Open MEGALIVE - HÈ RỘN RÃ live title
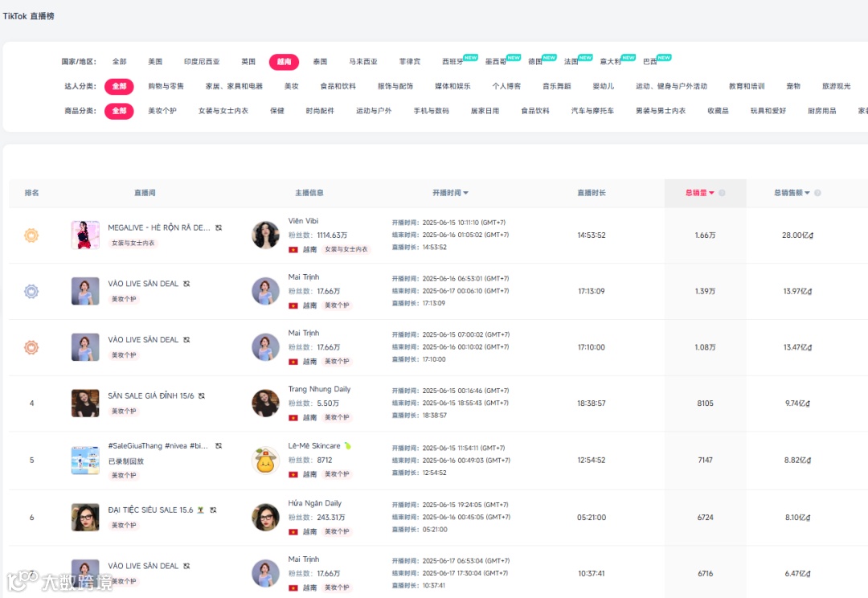The height and width of the screenshot is (598, 868). point(159,227)
